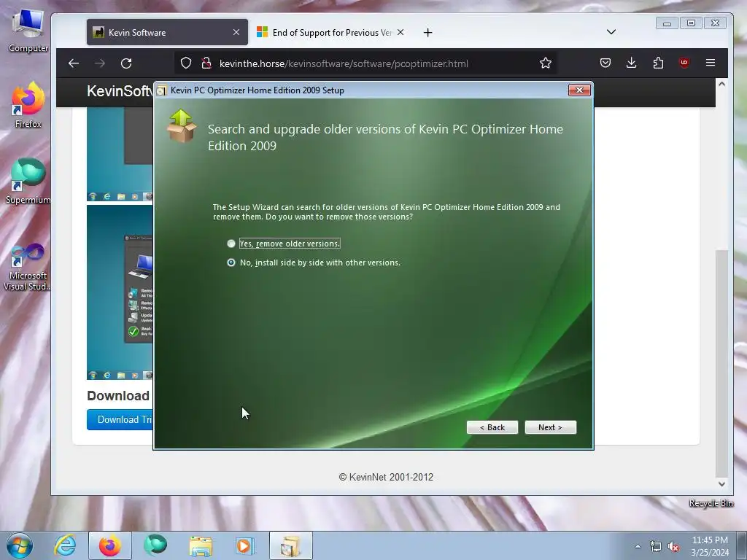The width and height of the screenshot is (747, 560).
Task: Go forward in Firefox
Action: [99, 63]
